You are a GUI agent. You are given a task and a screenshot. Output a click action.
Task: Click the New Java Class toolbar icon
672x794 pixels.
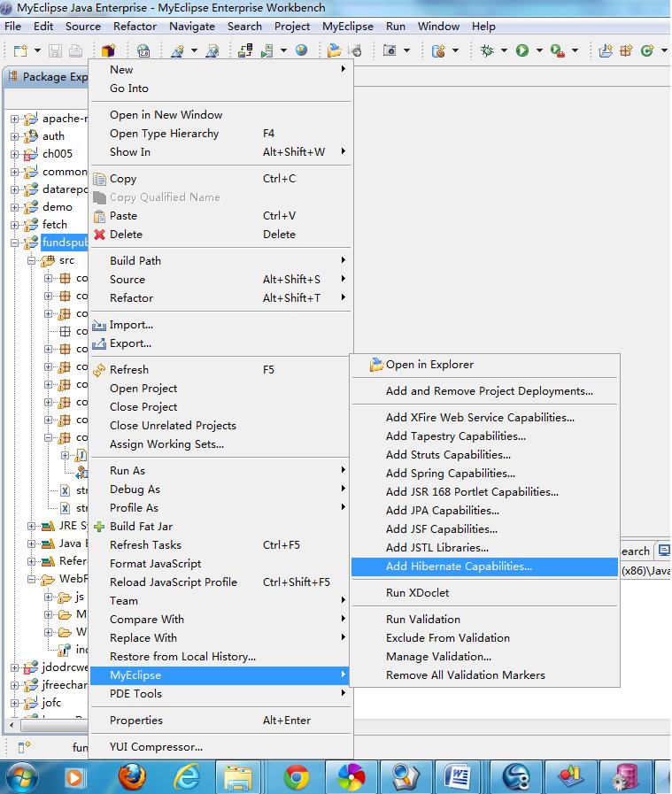646,50
